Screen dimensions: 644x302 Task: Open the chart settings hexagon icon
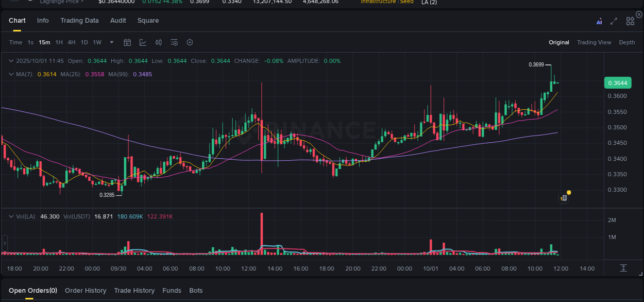click(190, 42)
